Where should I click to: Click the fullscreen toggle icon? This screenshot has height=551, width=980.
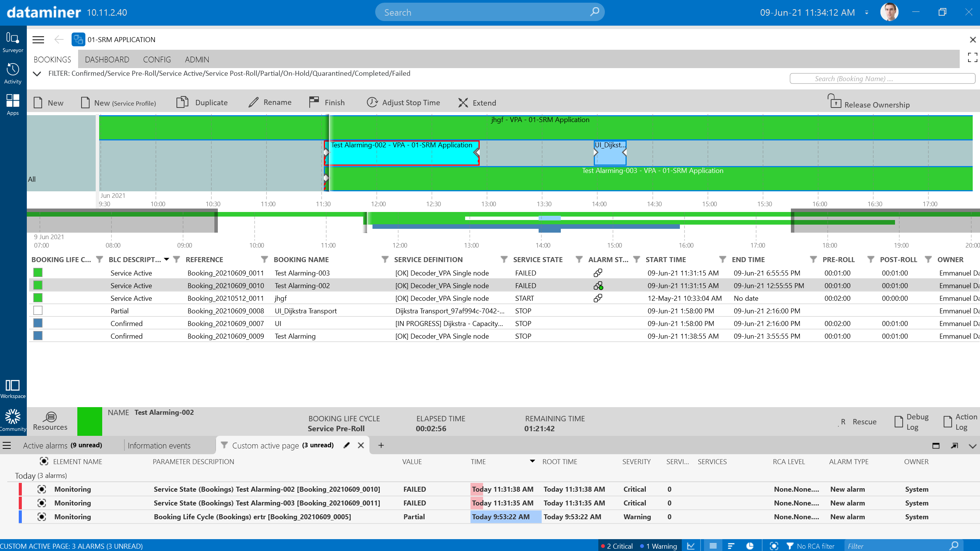[972, 57]
